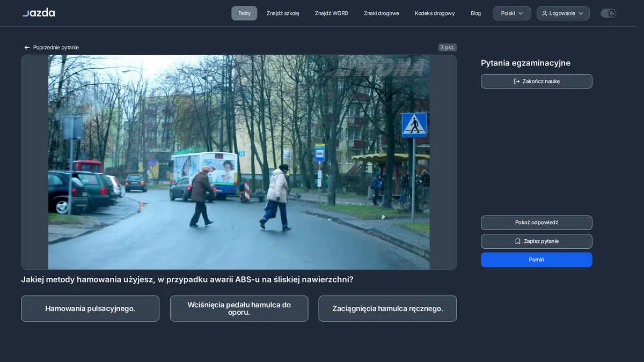The width and height of the screenshot is (644, 362).
Task: Click the user icon in the Logowanie button
Action: (545, 13)
